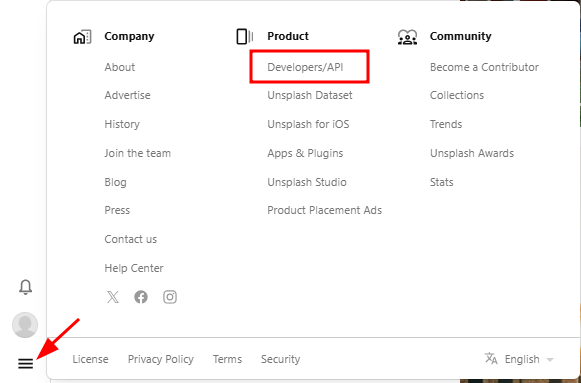Open the Privacy Policy
581x383 pixels.
[161, 359]
